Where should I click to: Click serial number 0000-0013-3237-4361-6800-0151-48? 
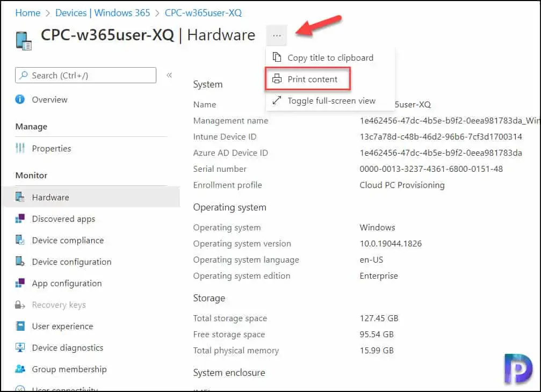coord(431,169)
